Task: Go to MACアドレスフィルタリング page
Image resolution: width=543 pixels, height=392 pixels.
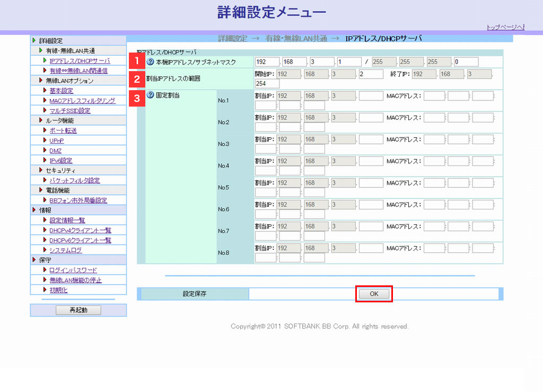Action: 82,101
